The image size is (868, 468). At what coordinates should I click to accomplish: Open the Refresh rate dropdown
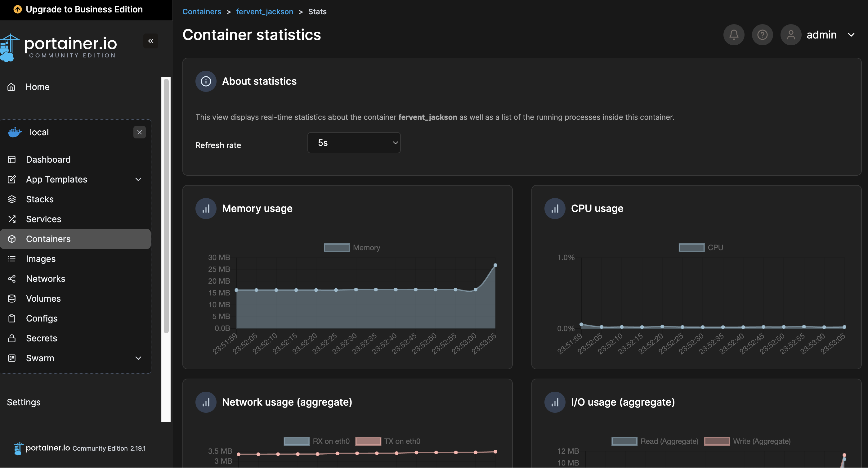(354, 143)
